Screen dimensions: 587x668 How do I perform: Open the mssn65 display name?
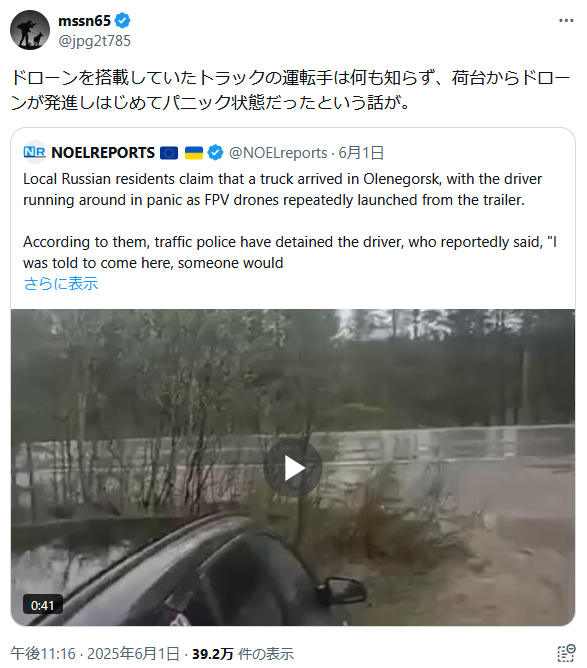click(84, 20)
